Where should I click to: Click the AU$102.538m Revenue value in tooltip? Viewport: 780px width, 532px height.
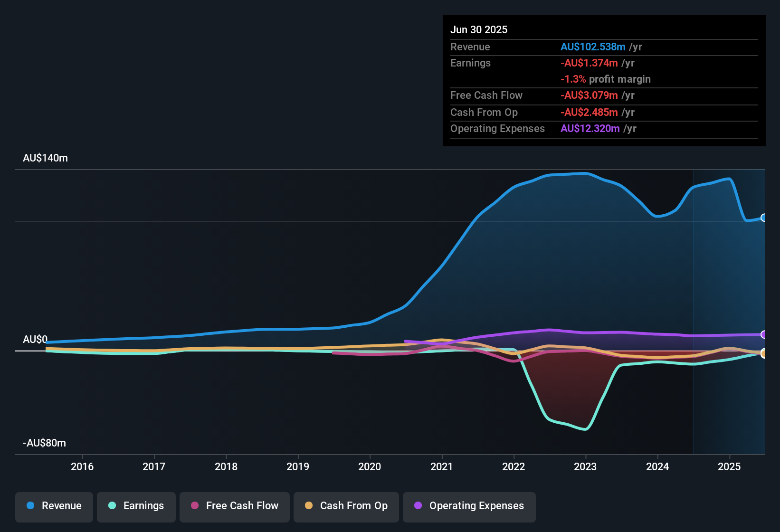[593, 47]
